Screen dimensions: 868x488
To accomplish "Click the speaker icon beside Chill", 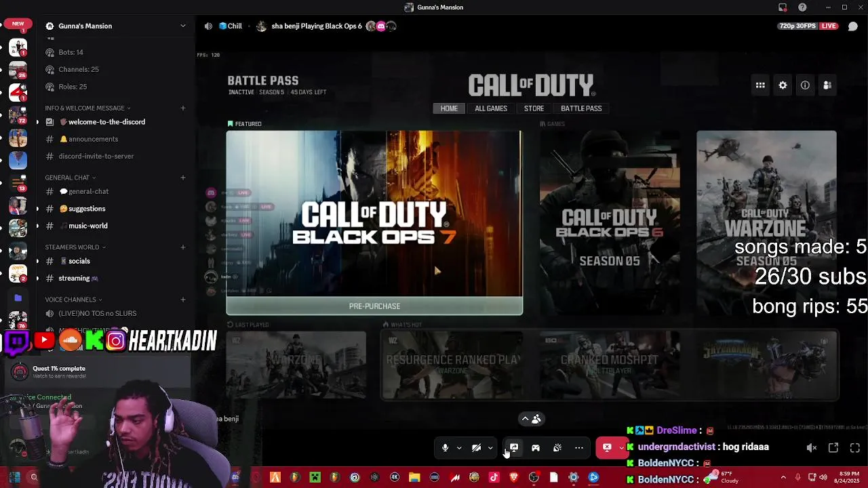I will coord(208,26).
